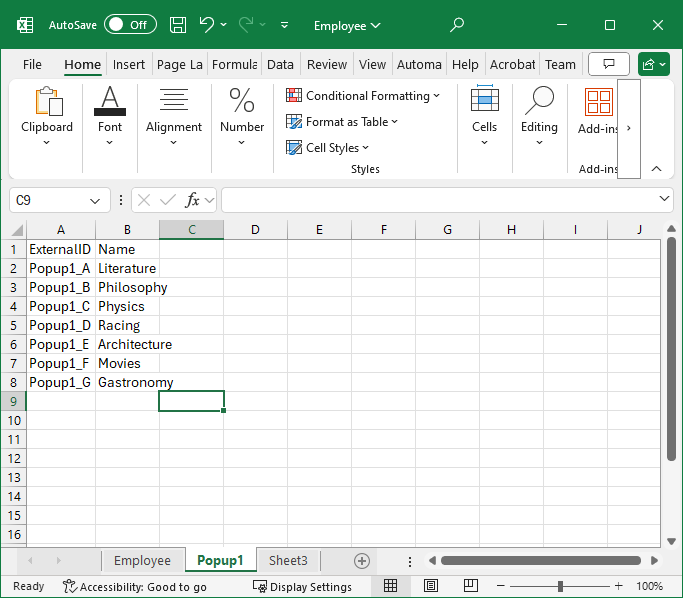The width and height of the screenshot is (683, 598).
Task: Adjust the zoom slider handle
Action: (560, 586)
